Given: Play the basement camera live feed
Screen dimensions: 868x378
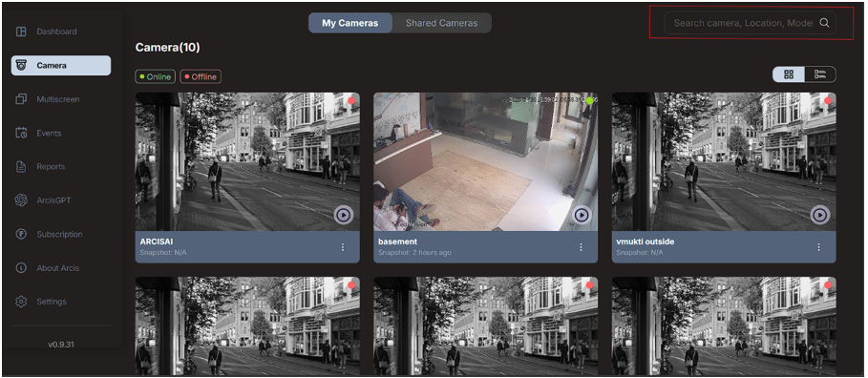Looking at the screenshot, I should point(582,215).
